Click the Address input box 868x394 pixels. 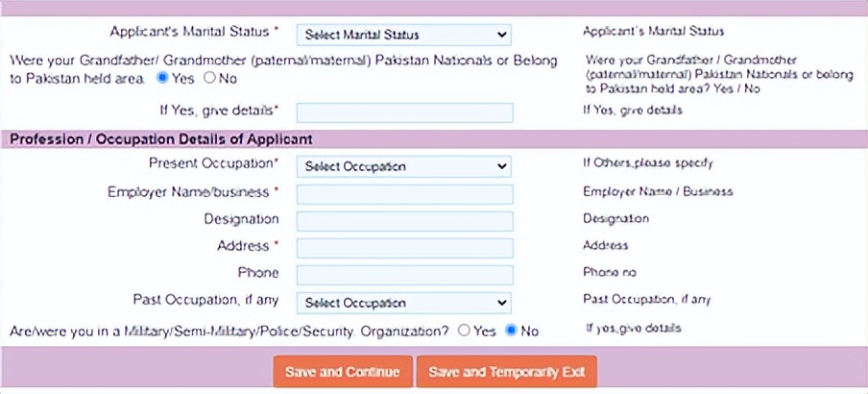point(404,248)
